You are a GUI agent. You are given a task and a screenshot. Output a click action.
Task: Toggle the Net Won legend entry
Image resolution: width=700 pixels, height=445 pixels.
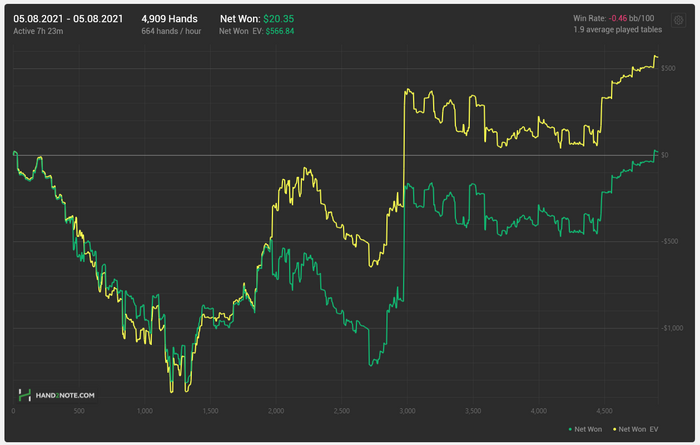(x=585, y=429)
